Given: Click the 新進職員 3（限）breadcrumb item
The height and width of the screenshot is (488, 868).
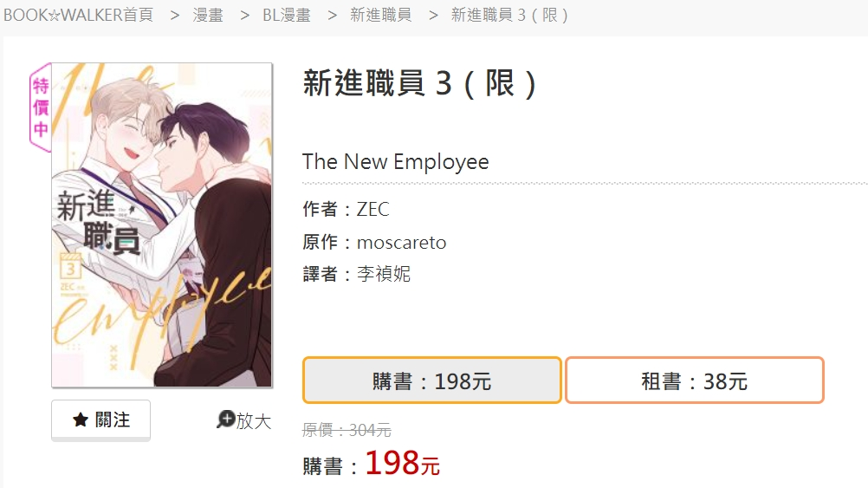Looking at the screenshot, I should click(509, 15).
